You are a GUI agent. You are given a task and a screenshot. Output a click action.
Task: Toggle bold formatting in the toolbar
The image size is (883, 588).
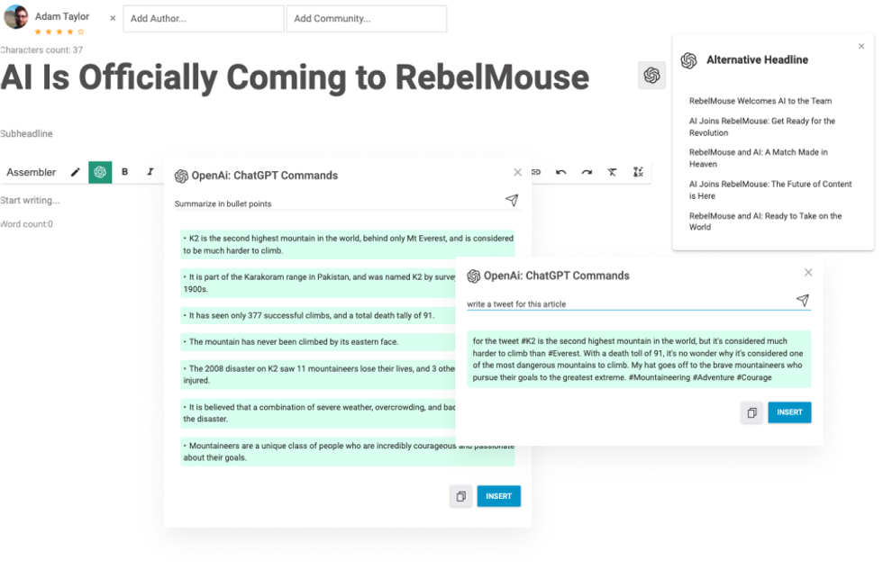tap(125, 172)
